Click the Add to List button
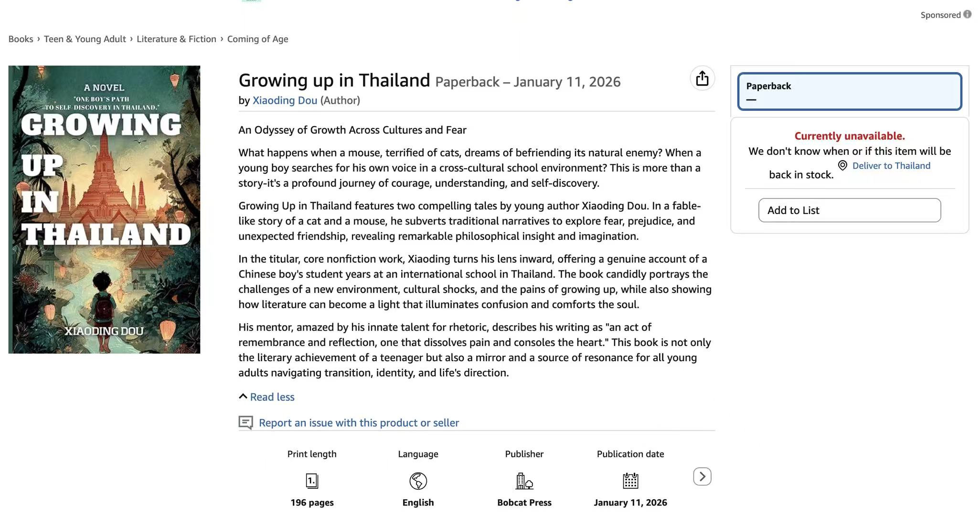The width and height of the screenshot is (980, 516). (x=849, y=210)
